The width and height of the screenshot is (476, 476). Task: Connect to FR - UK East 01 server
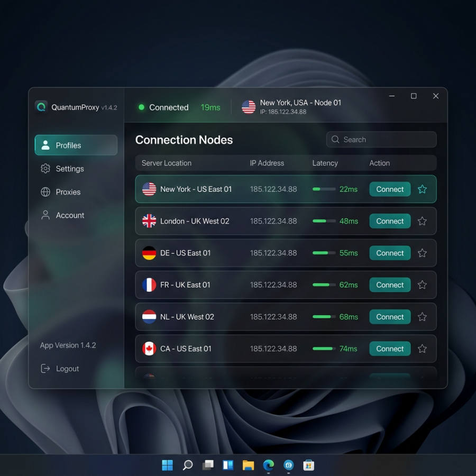click(390, 285)
